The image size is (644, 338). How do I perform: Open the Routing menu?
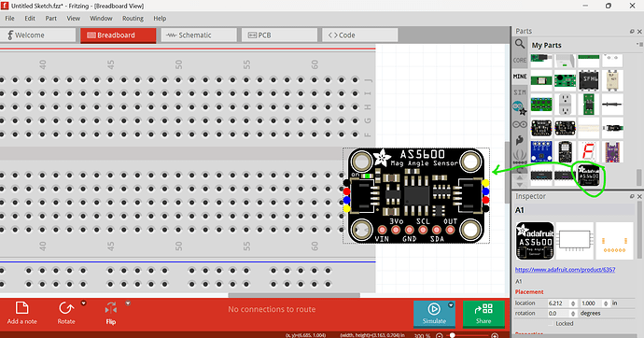click(x=133, y=19)
